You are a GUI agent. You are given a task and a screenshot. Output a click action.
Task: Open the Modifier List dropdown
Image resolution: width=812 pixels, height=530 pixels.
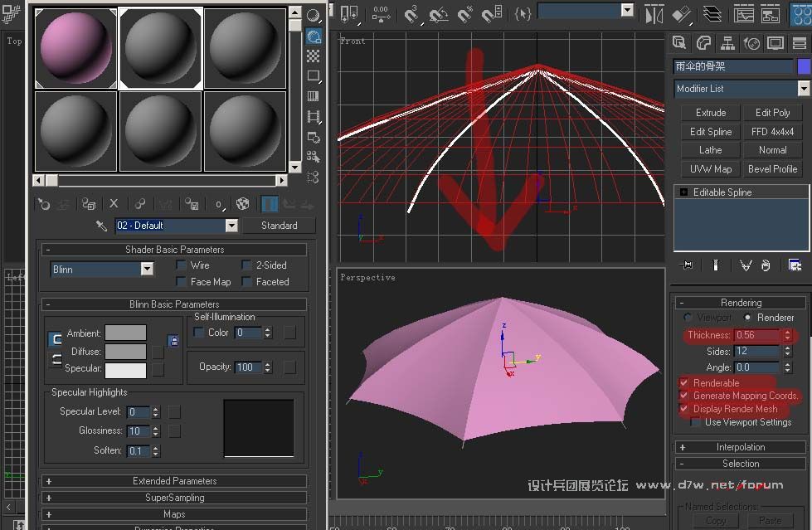[x=803, y=89]
